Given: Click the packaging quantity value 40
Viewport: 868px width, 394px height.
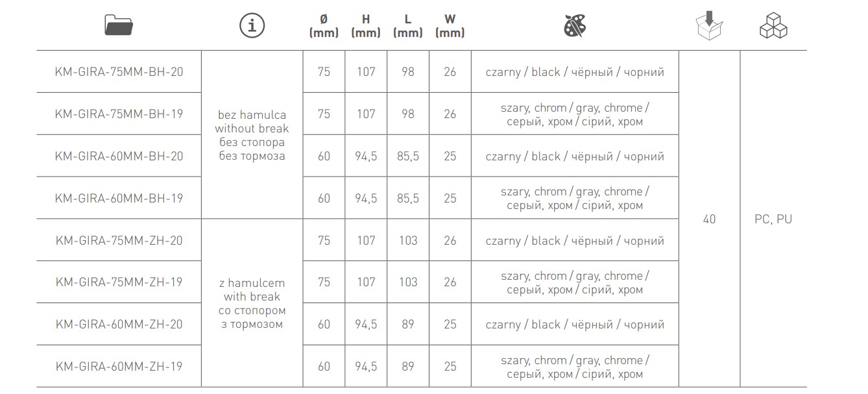Looking at the screenshot, I should click(709, 219).
